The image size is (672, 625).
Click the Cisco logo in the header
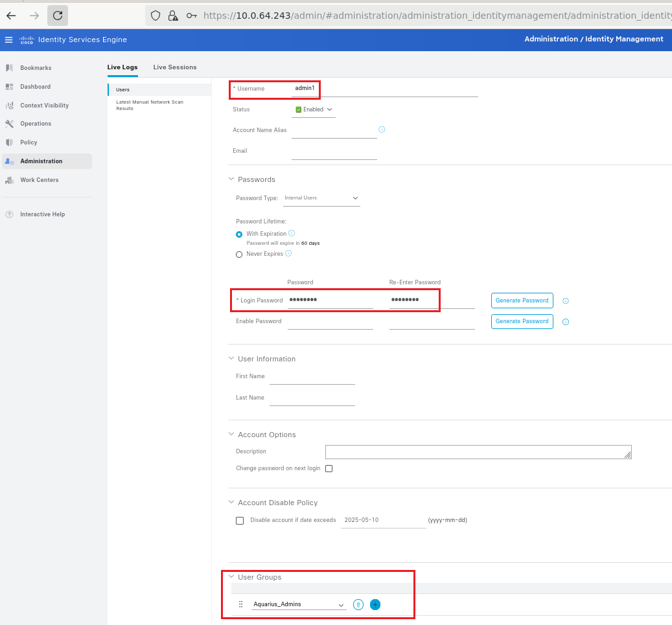pos(27,40)
